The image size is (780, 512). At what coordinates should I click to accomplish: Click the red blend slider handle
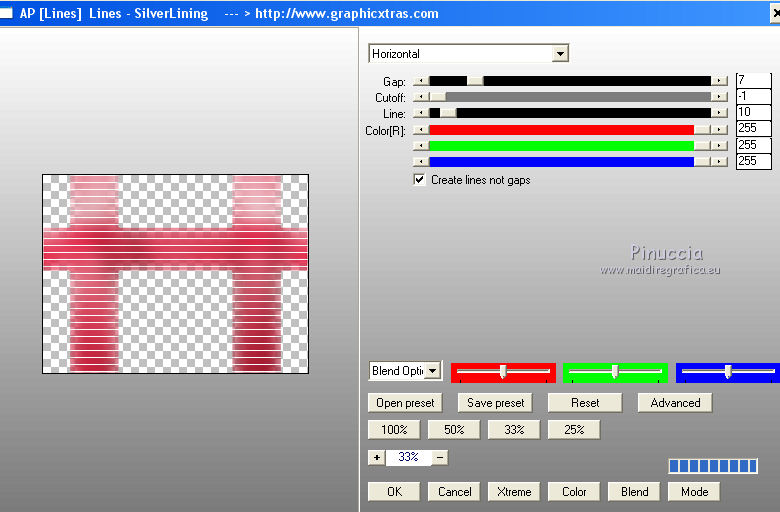point(503,371)
